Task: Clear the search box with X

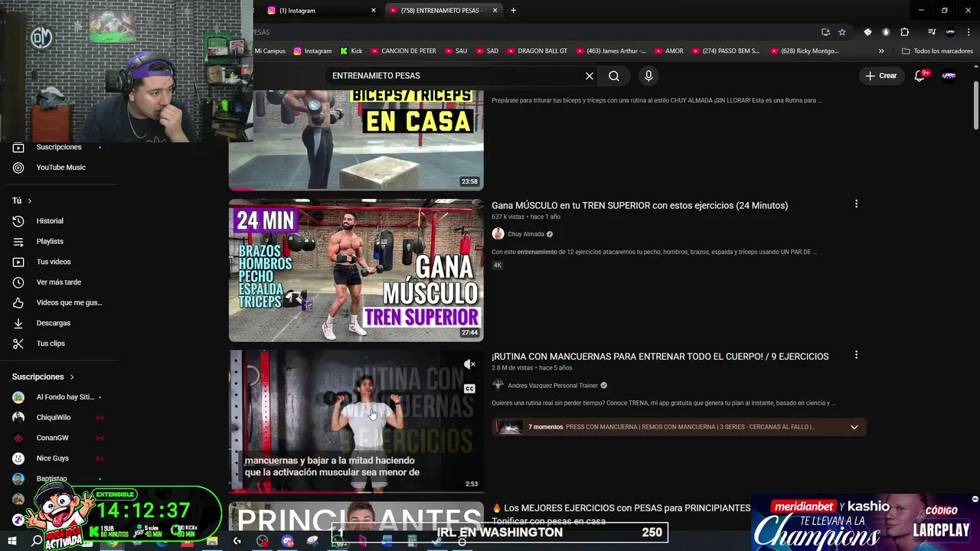Action: point(590,76)
